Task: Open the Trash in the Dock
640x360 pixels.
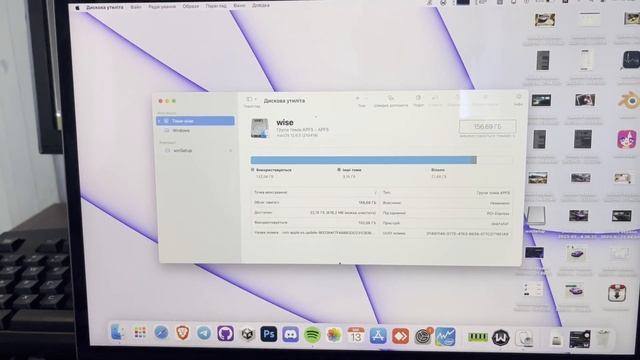Action: tap(604, 339)
